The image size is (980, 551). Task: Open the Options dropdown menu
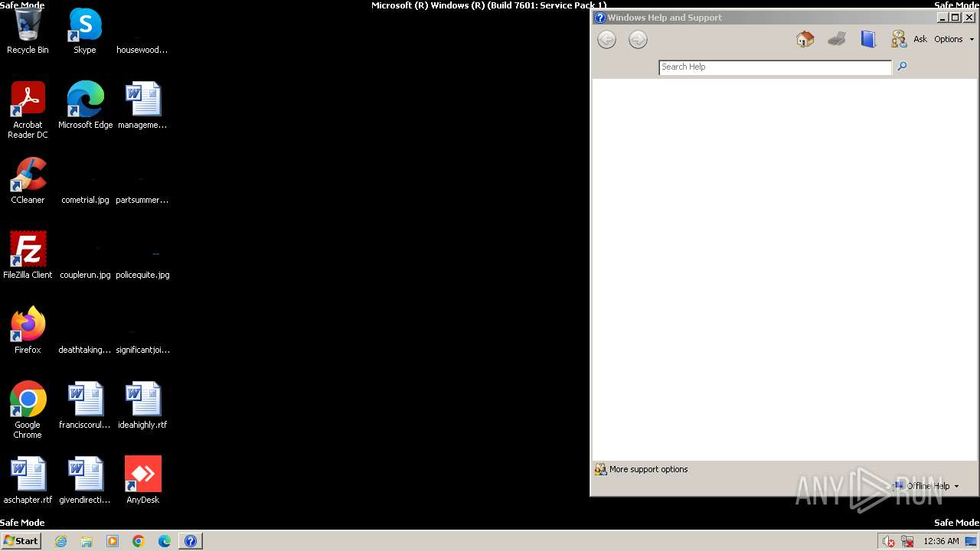[954, 39]
